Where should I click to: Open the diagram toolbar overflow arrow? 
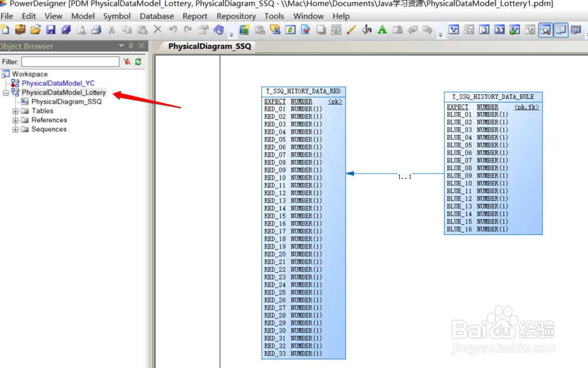point(440,35)
